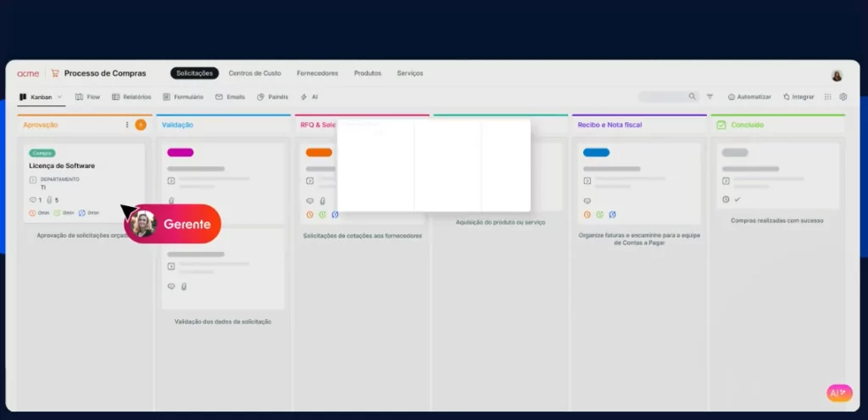Click comment icon on RFQ column card

310,201
